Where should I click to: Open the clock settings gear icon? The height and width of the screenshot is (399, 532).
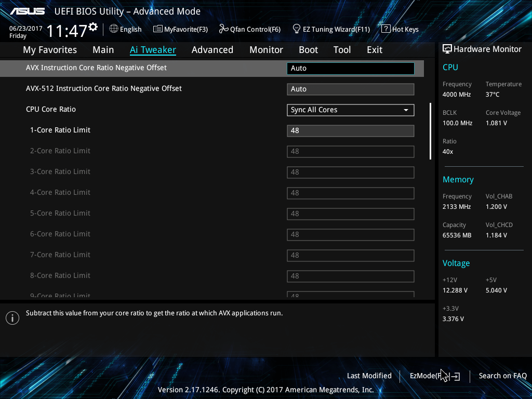point(93,26)
